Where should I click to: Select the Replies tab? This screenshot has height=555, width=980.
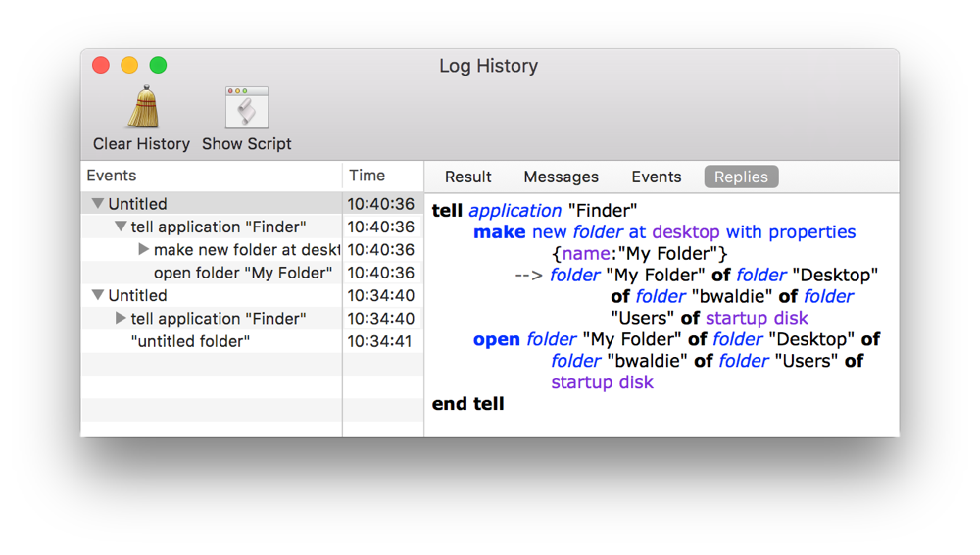pos(741,177)
